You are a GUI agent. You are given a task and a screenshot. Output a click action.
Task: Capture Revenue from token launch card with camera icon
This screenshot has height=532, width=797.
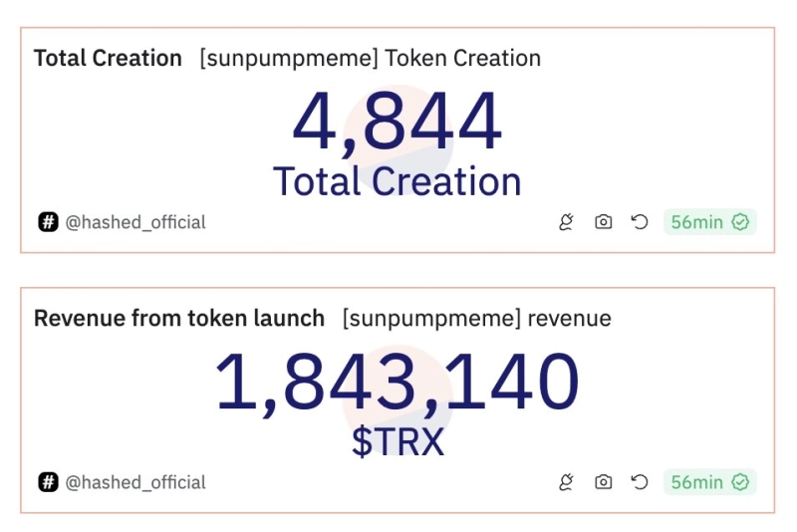click(x=603, y=482)
